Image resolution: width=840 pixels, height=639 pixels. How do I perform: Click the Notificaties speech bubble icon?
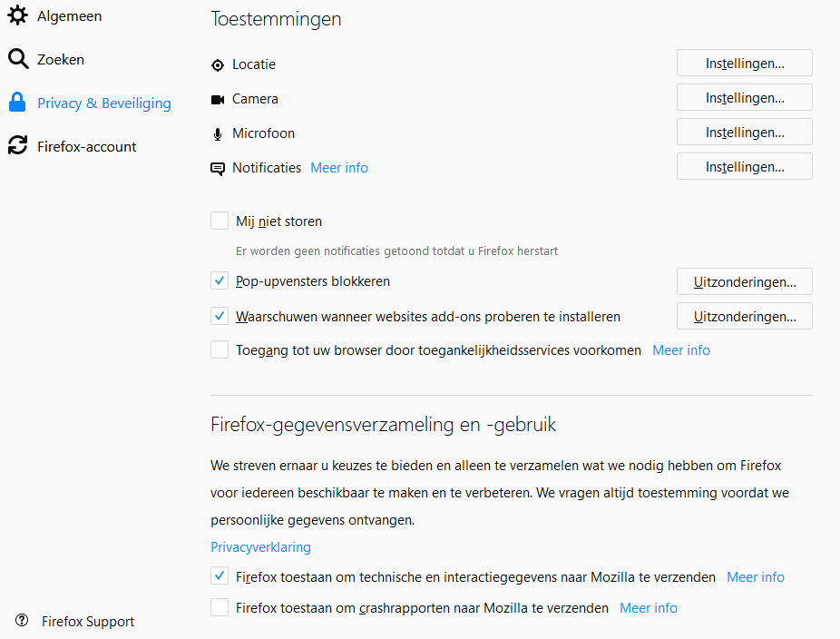click(218, 169)
